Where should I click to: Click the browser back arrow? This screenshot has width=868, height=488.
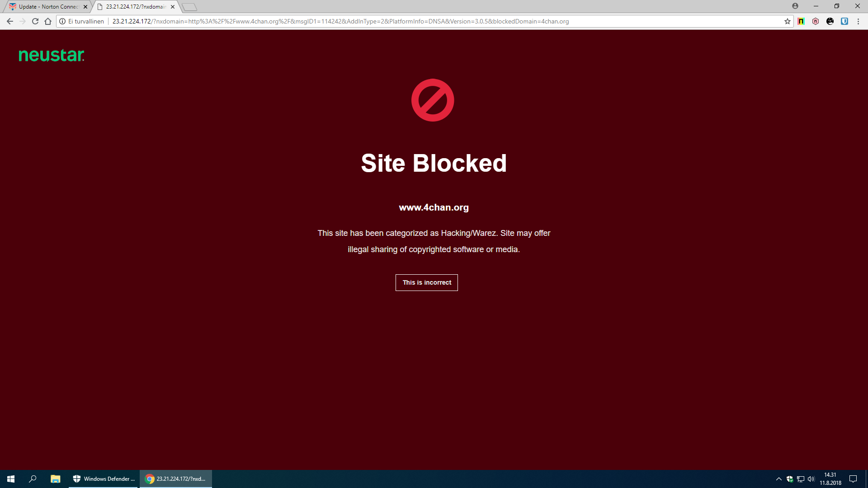pos(10,21)
